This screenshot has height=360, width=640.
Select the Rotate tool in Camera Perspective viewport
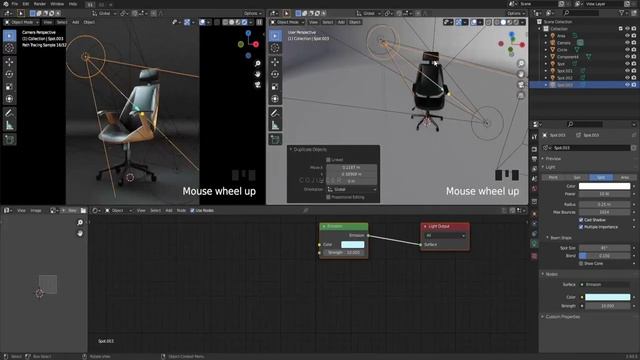coord(9,74)
